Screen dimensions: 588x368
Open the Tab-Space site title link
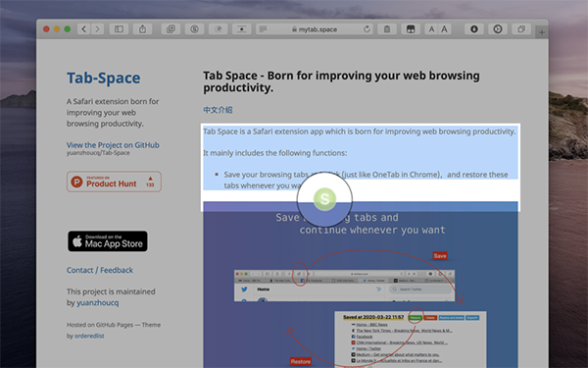coord(104,78)
